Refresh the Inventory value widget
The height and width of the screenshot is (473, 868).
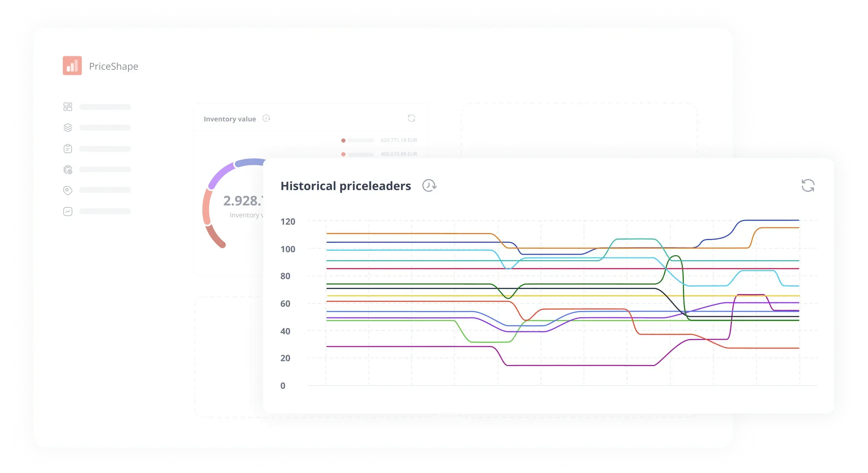[412, 118]
